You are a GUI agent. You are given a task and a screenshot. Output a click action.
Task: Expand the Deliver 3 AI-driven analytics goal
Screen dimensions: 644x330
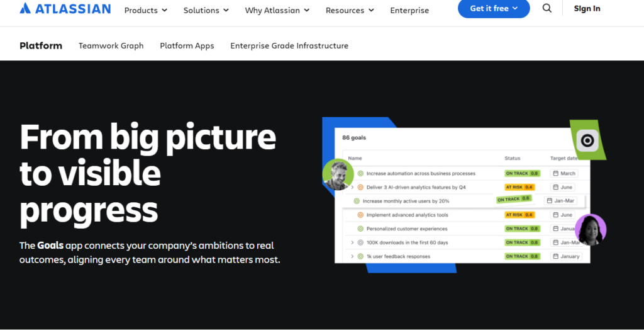pos(352,187)
